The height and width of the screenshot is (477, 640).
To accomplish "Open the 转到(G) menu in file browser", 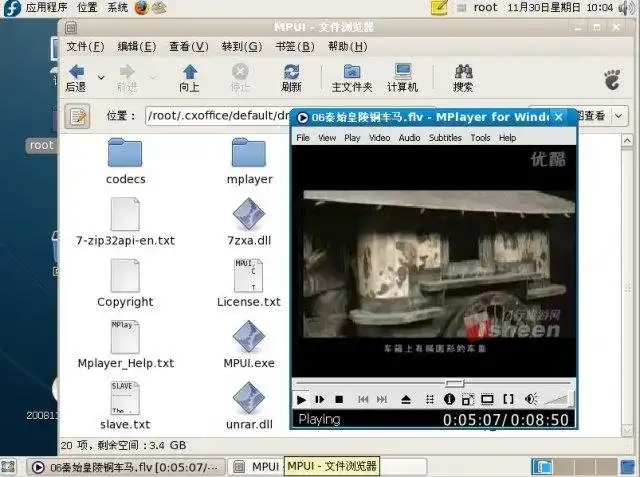I will click(x=242, y=47).
